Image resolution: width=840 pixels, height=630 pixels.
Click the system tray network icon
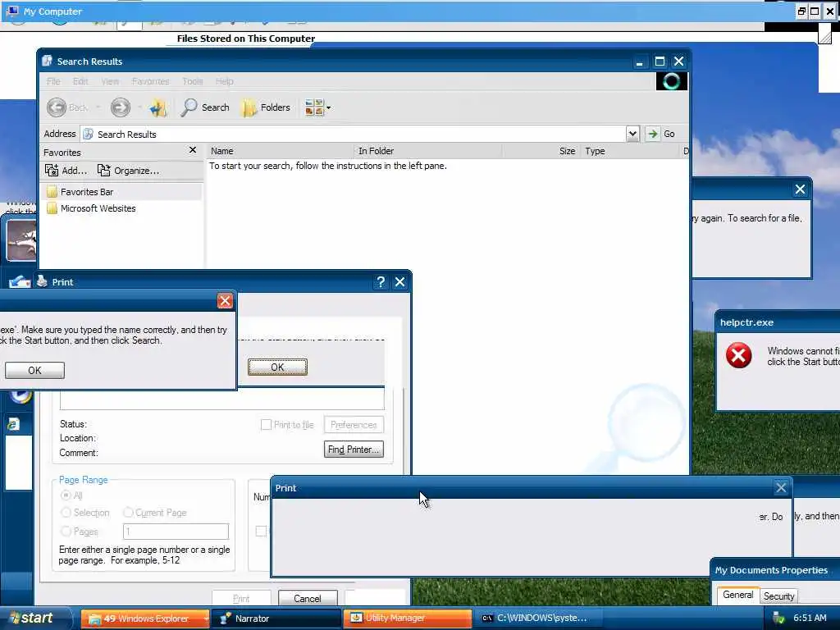coord(778,619)
